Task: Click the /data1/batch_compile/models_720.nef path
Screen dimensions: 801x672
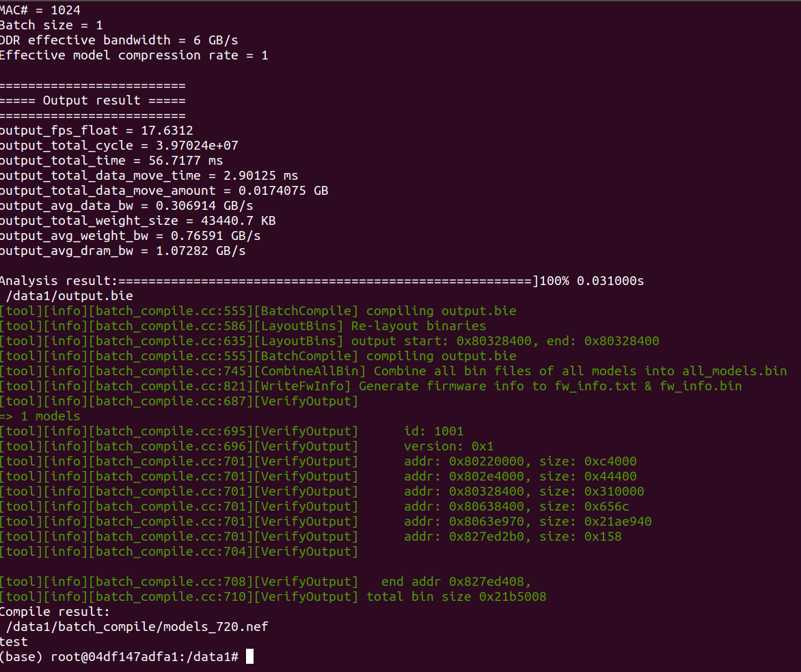Action: click(137, 627)
